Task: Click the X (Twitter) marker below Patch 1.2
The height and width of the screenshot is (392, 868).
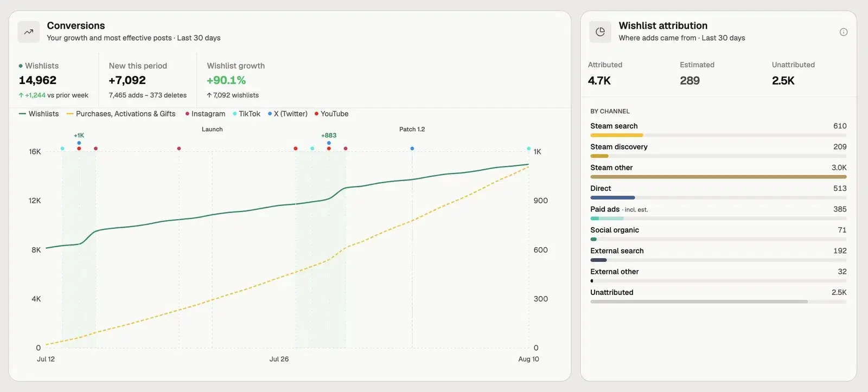Action: 412,149
